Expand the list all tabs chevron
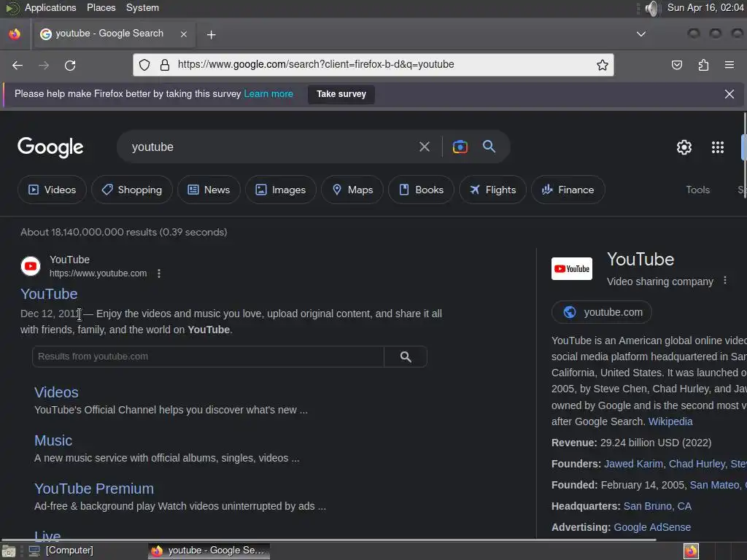The image size is (747, 560). (641, 34)
